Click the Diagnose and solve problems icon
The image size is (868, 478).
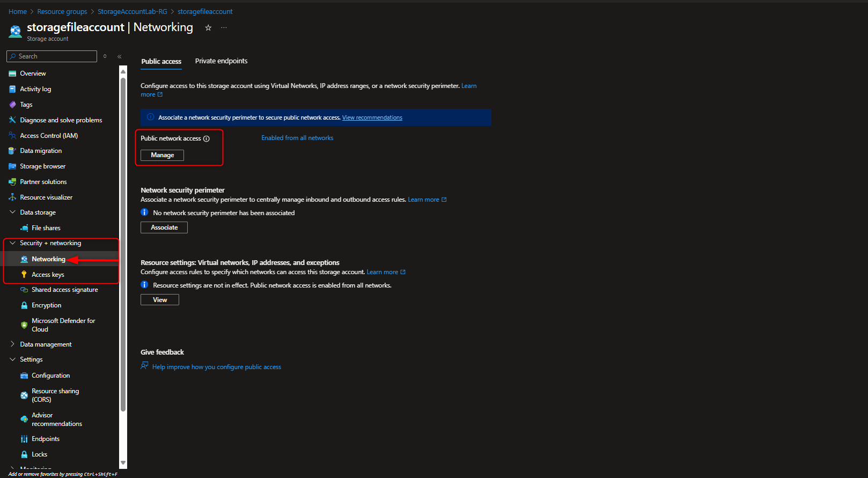pyautogui.click(x=12, y=120)
